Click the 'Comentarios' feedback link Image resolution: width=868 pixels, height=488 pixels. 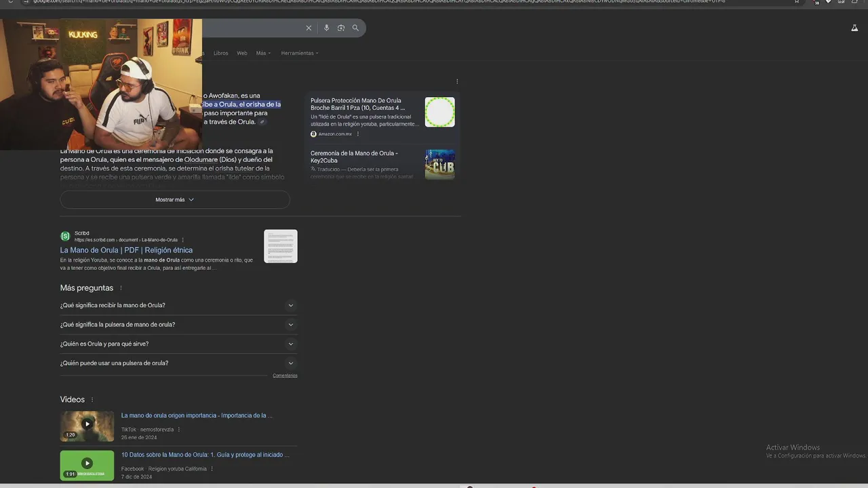285,375
